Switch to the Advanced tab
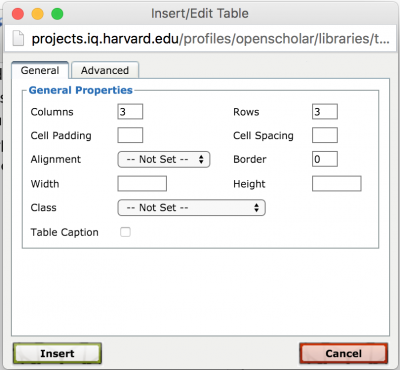The height and width of the screenshot is (370, 400). click(105, 70)
